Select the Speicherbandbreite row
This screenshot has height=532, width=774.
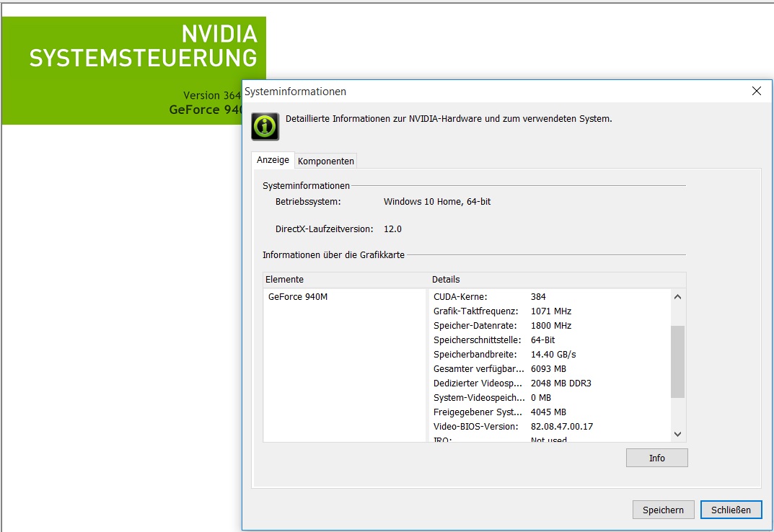pos(550,355)
